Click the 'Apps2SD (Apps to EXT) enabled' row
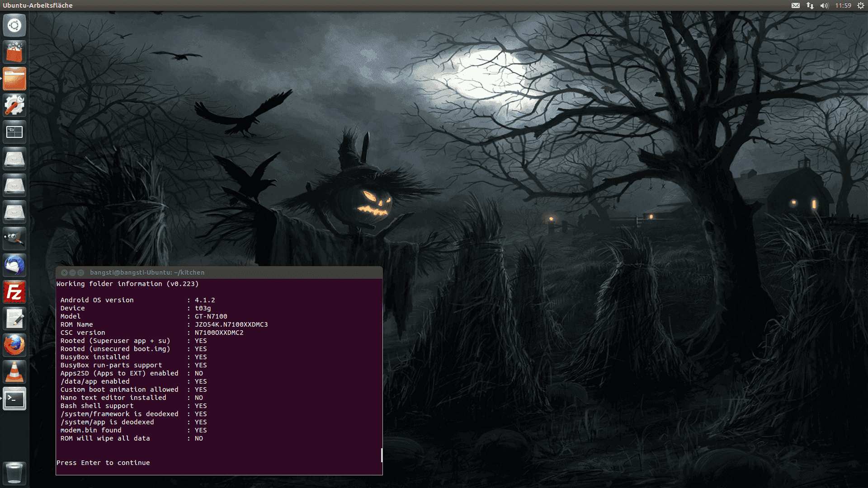Image resolution: width=868 pixels, height=488 pixels. click(x=132, y=373)
